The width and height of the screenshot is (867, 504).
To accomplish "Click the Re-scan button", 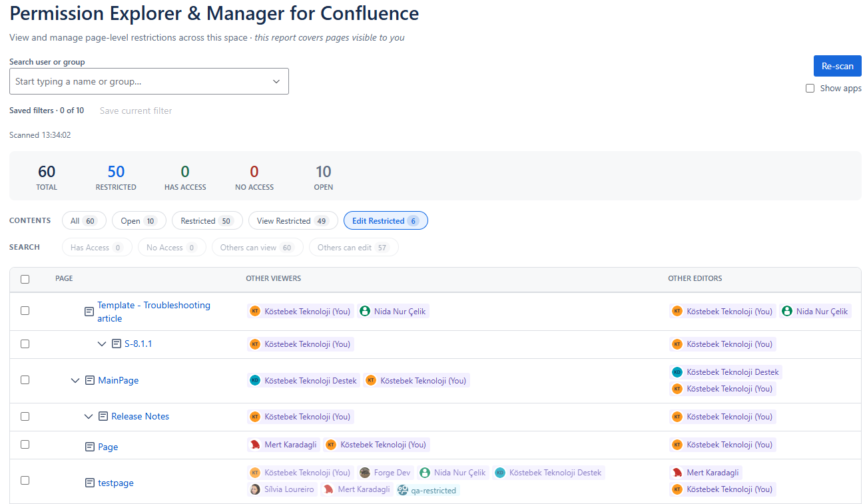I will [838, 66].
